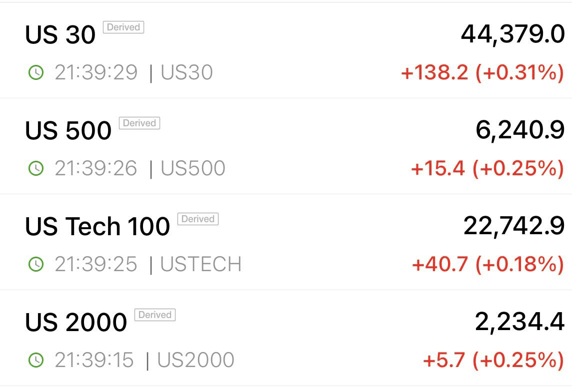Click the Derived badge next to US 2000
The width and height of the screenshot is (572, 392).
click(154, 315)
